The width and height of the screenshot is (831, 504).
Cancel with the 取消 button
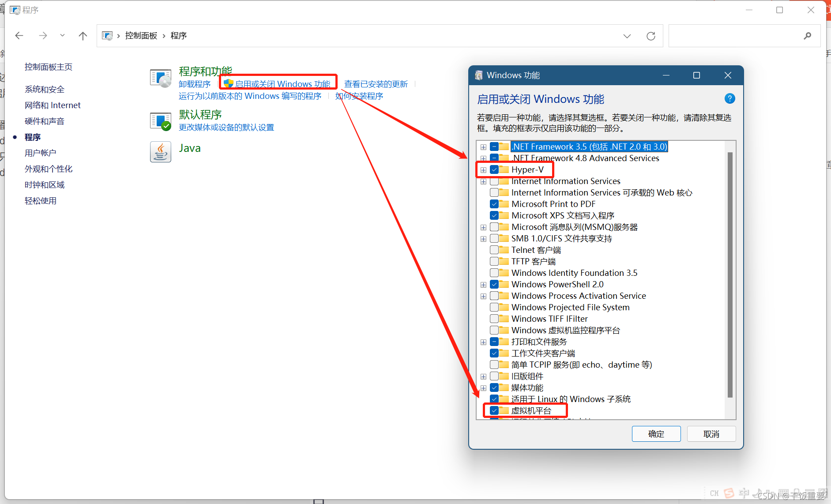(711, 434)
